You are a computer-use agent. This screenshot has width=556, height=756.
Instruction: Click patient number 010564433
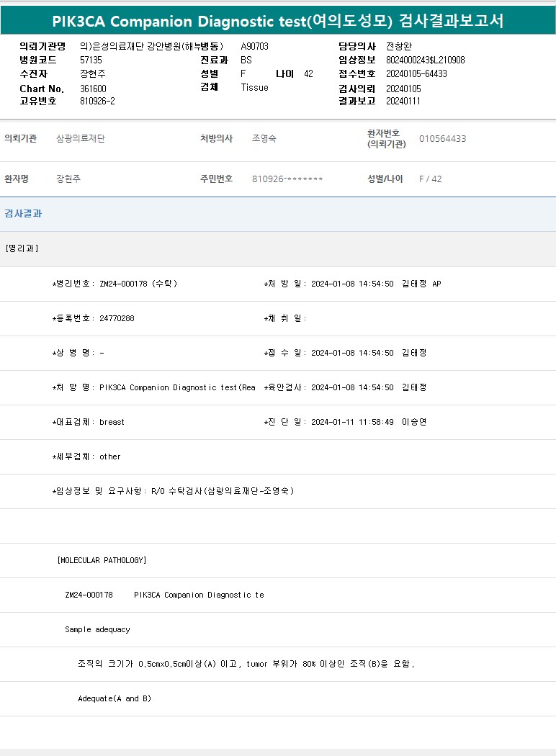pos(442,138)
